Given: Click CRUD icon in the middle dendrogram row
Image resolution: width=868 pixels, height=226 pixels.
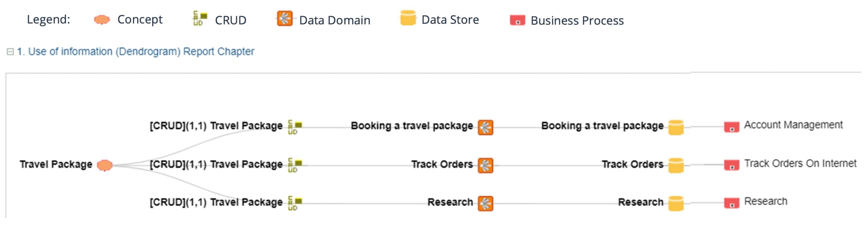Looking at the screenshot, I should click(294, 165).
